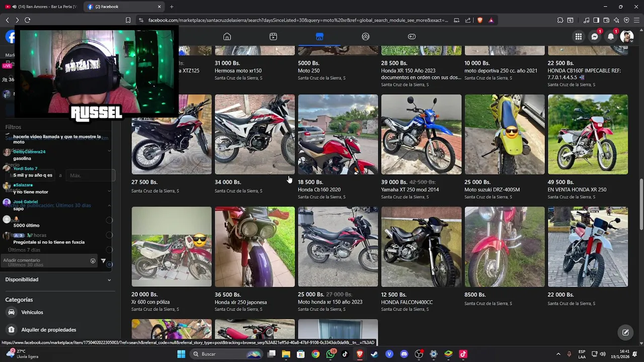Viewport: 644px width, 362px height.
Task: Open WhatsApp from the taskbar
Action: 330,354
